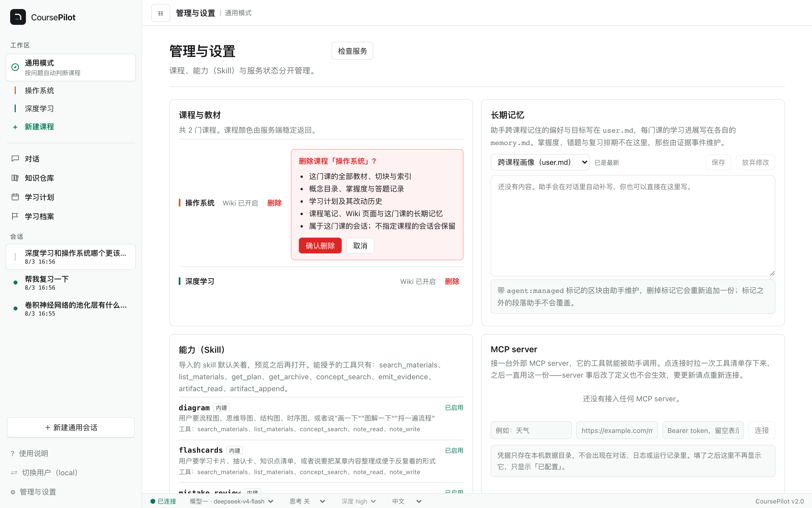Click the orange marker beside sidebar 操作系统
This screenshot has height=508, width=812.
coord(15,90)
